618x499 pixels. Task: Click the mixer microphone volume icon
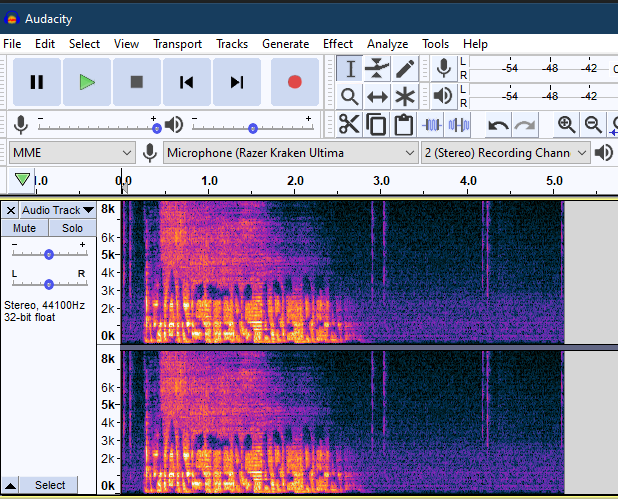pyautogui.click(x=21, y=125)
